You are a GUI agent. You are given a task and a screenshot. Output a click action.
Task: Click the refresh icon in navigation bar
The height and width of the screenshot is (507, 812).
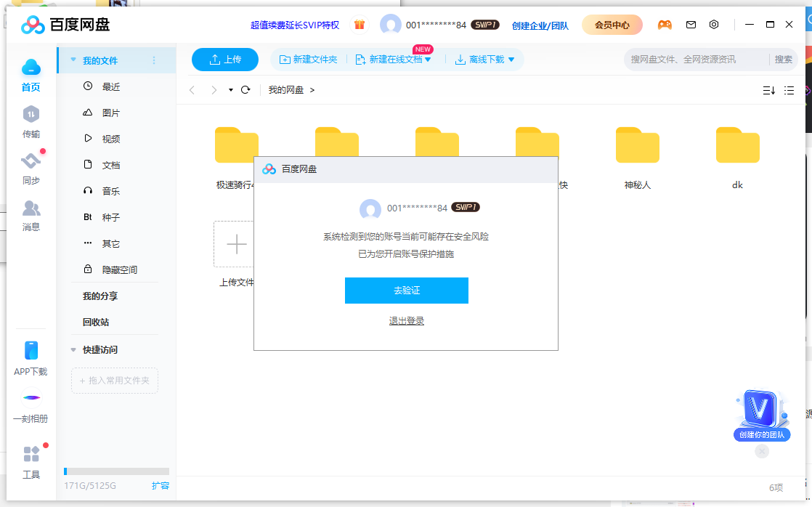245,89
